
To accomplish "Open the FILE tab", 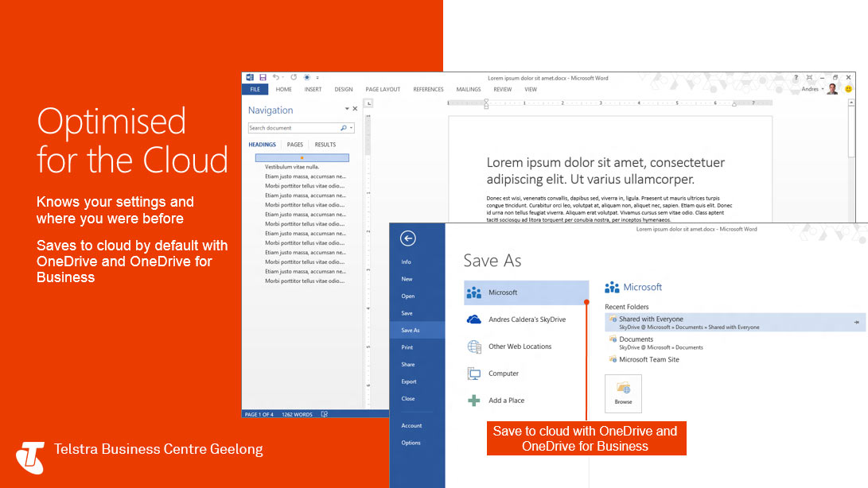I will (x=255, y=89).
